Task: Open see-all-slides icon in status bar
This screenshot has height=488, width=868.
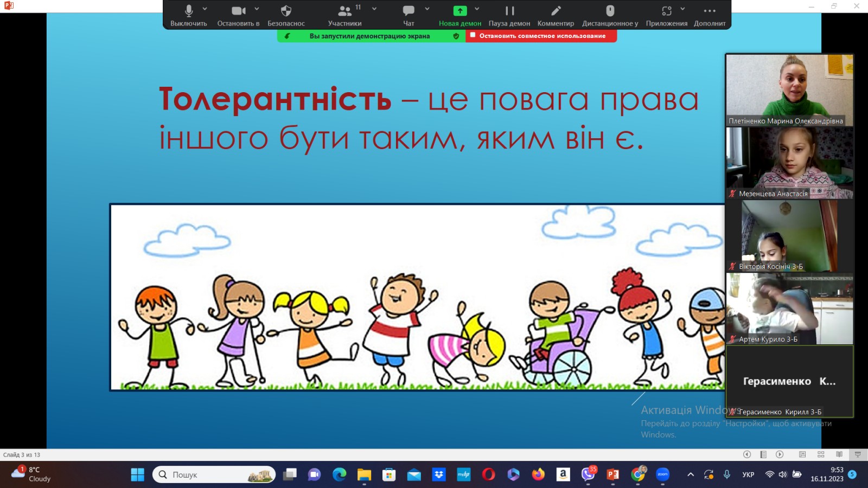Action: pyautogui.click(x=763, y=454)
